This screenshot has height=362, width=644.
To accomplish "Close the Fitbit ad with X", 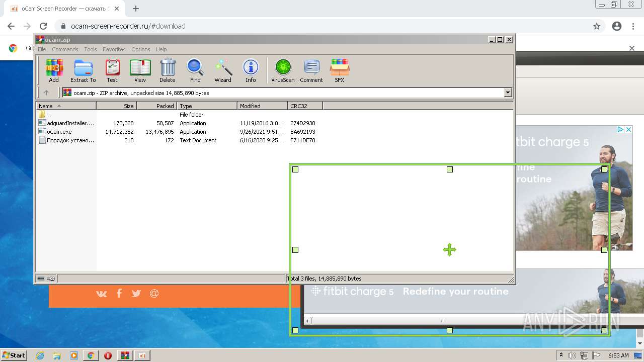I will [628, 129].
